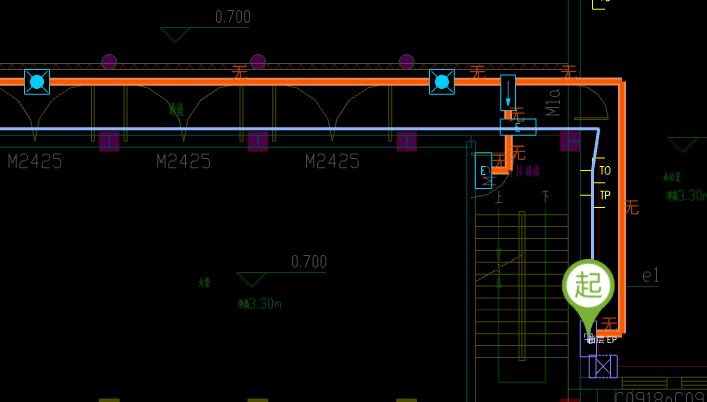This screenshot has width=707, height=402.
Task: Click 净高3.30m under 大堂
Action: click(259, 304)
